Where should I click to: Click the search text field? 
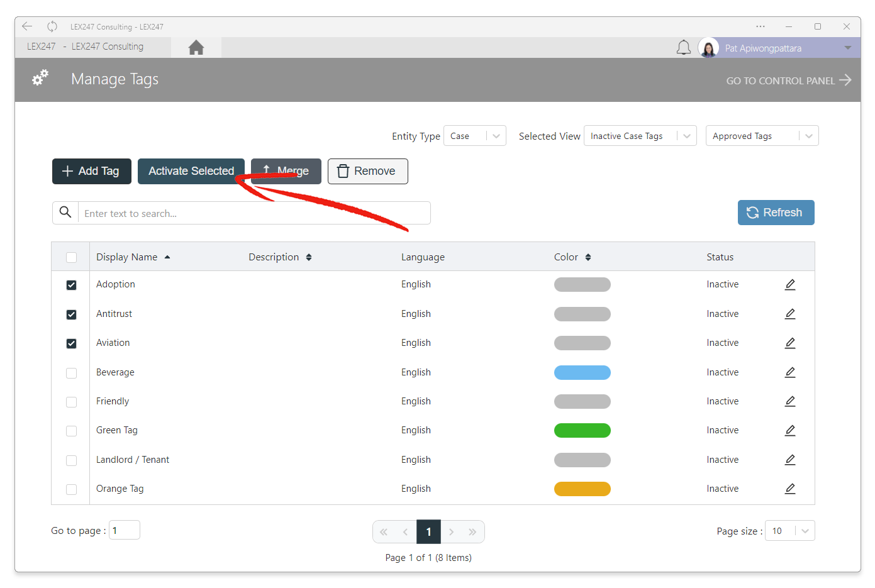coord(254,213)
